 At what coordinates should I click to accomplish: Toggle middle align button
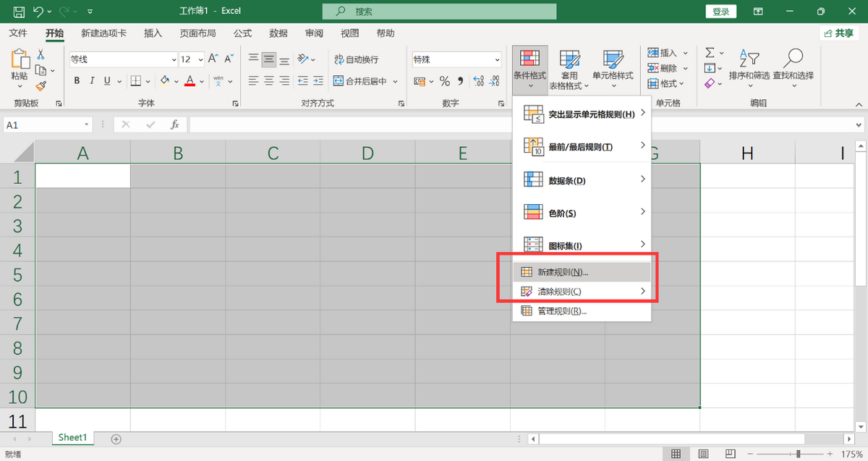[x=269, y=59]
